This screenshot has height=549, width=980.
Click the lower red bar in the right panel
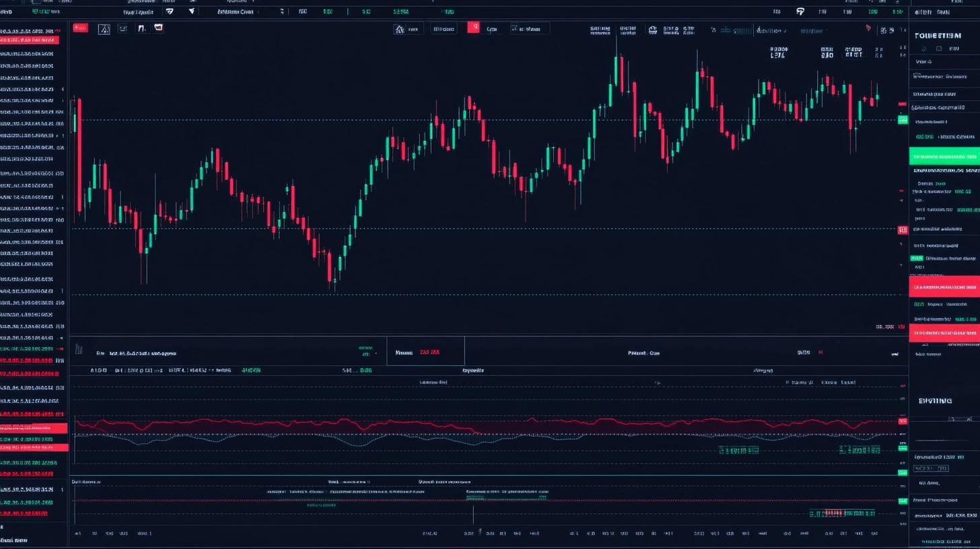tap(944, 333)
